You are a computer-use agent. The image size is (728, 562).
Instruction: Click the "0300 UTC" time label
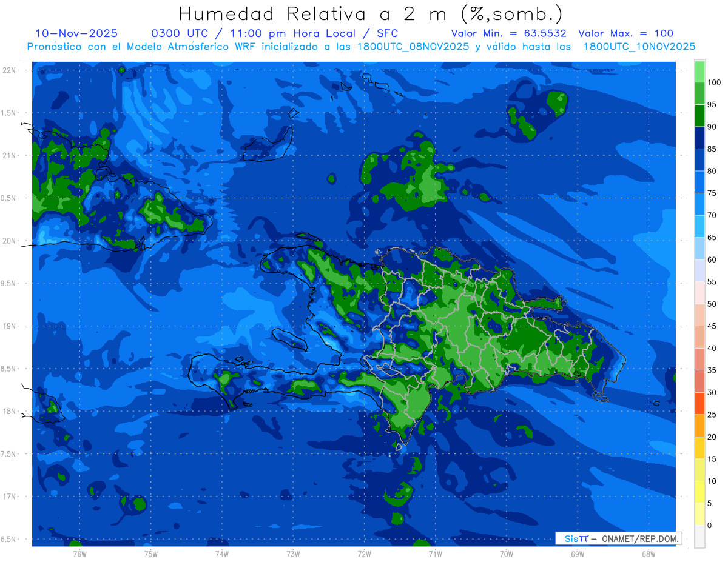click(x=181, y=33)
